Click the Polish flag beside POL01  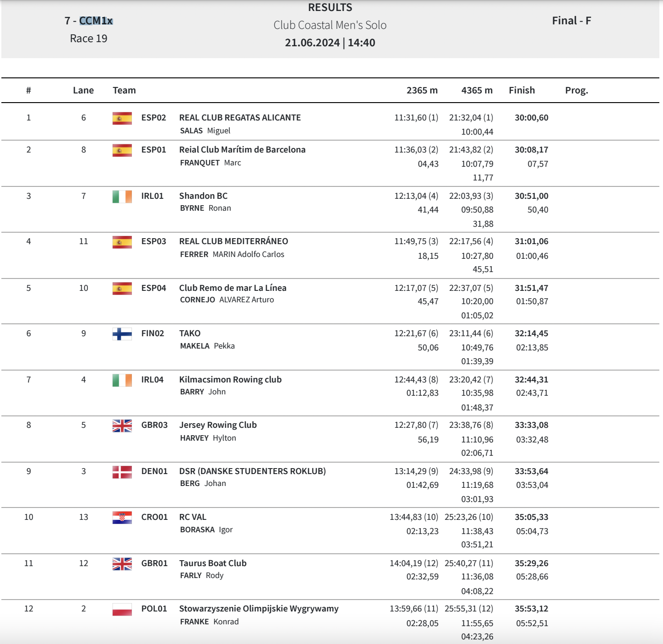click(122, 609)
